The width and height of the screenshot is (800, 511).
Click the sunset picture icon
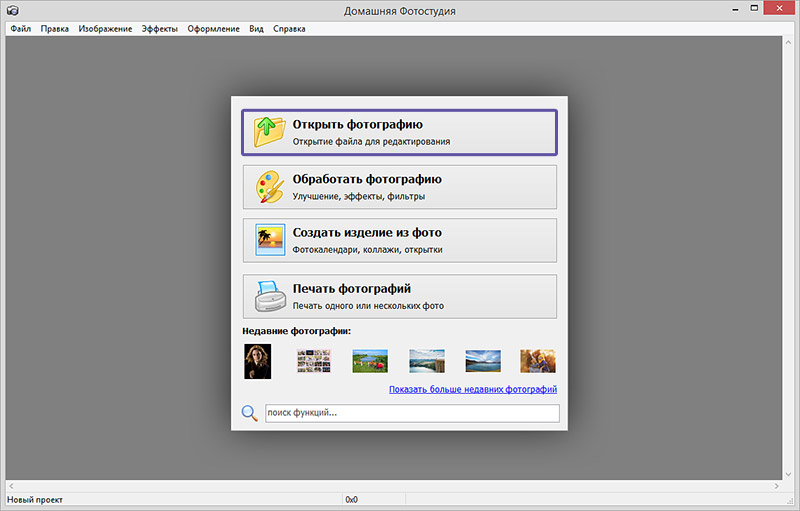click(x=270, y=240)
